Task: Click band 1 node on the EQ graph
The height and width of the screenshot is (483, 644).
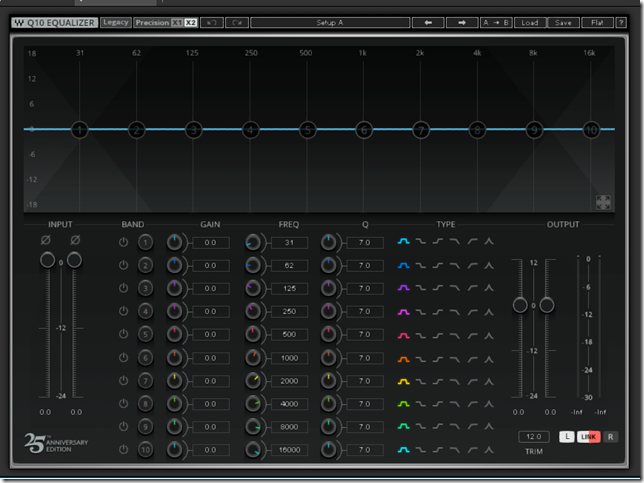Action: [x=80, y=130]
